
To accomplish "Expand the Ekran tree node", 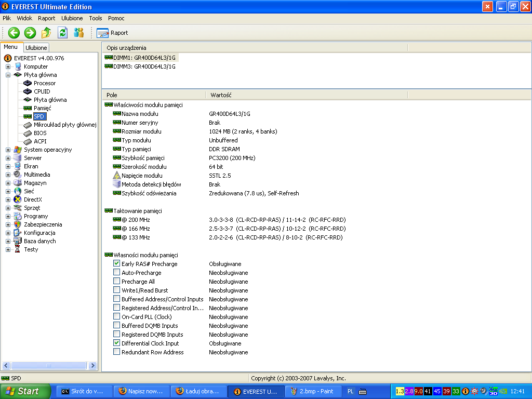I will click(8, 167).
